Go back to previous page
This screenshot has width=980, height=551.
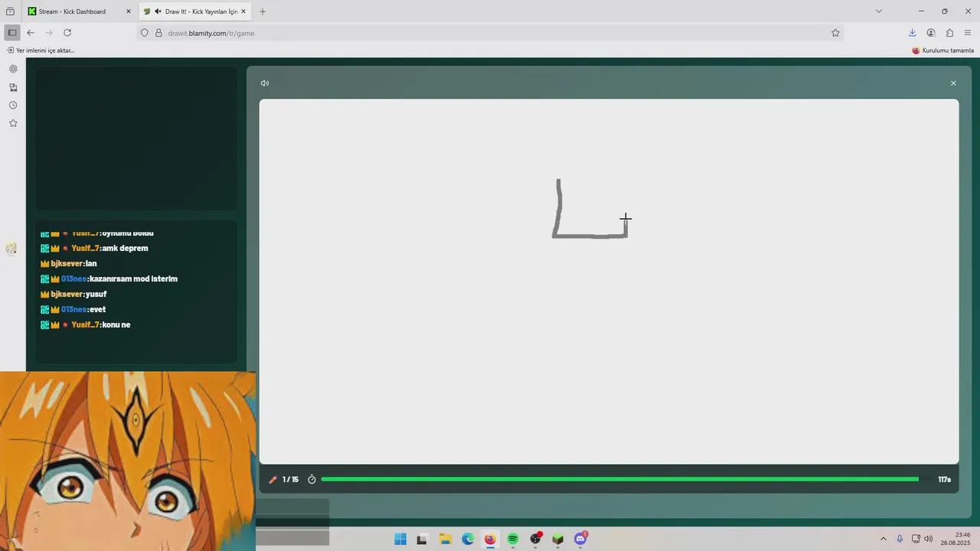click(31, 33)
